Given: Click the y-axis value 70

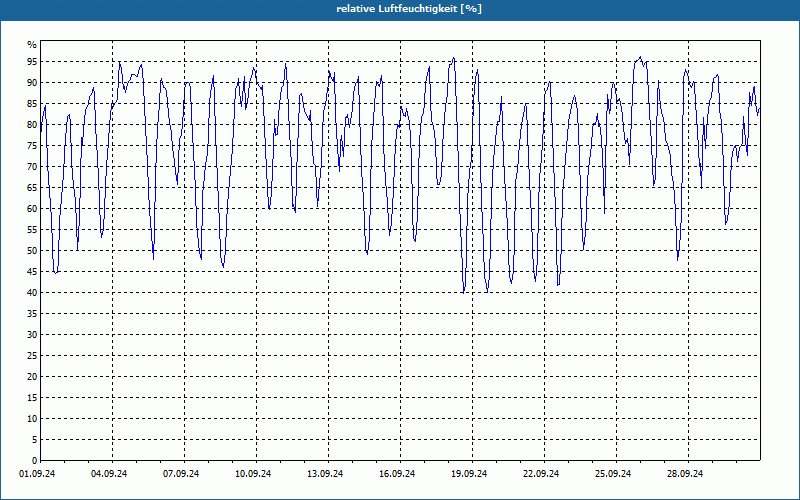Looking at the screenshot, I should [x=32, y=167].
